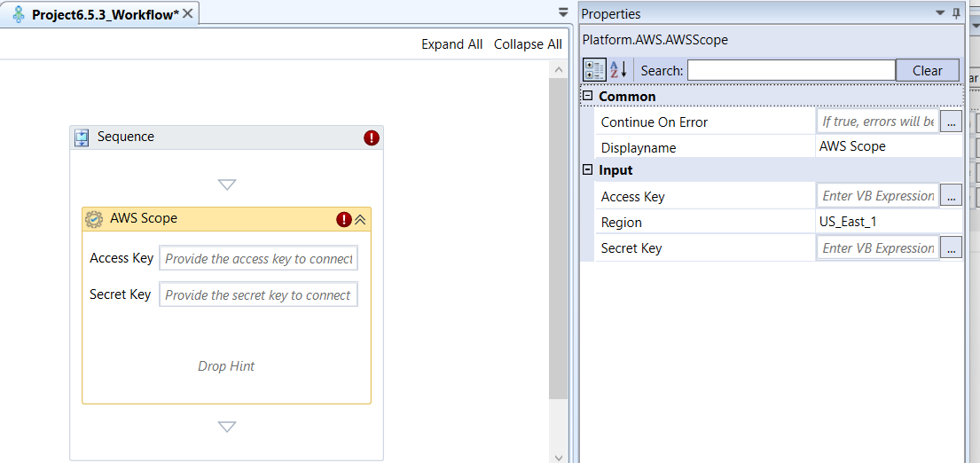Collapse the AWS Scope activity chevron
The height and width of the screenshot is (463, 980).
(x=361, y=219)
